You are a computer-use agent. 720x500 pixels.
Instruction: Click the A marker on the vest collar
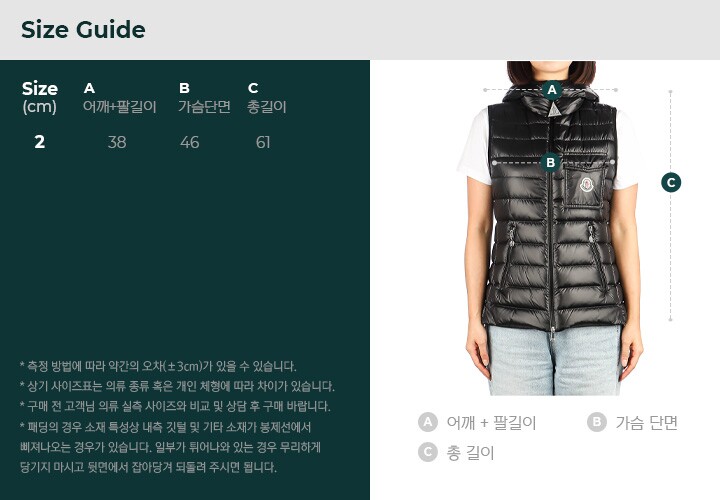point(552,90)
